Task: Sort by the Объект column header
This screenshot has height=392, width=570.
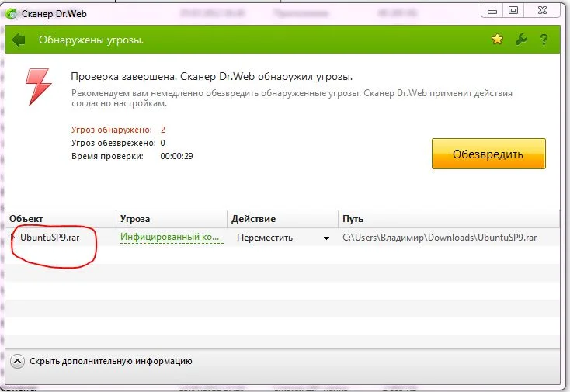Action: pyautogui.click(x=61, y=219)
